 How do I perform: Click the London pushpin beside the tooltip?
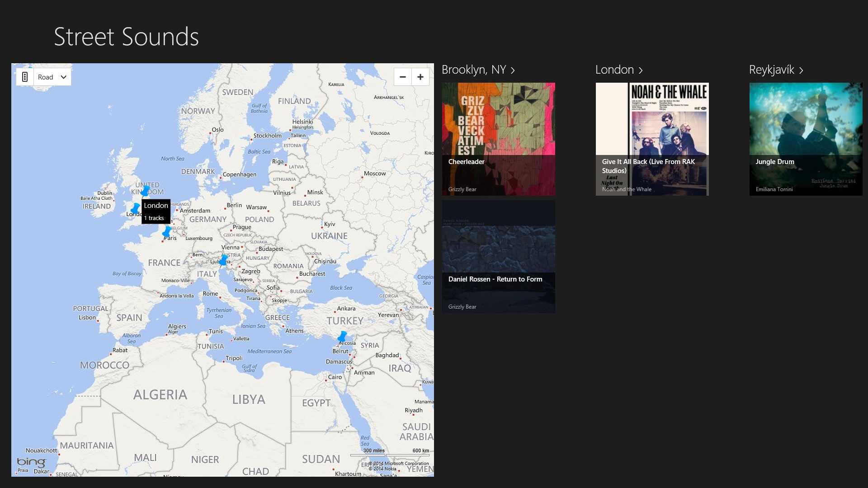[x=135, y=208]
